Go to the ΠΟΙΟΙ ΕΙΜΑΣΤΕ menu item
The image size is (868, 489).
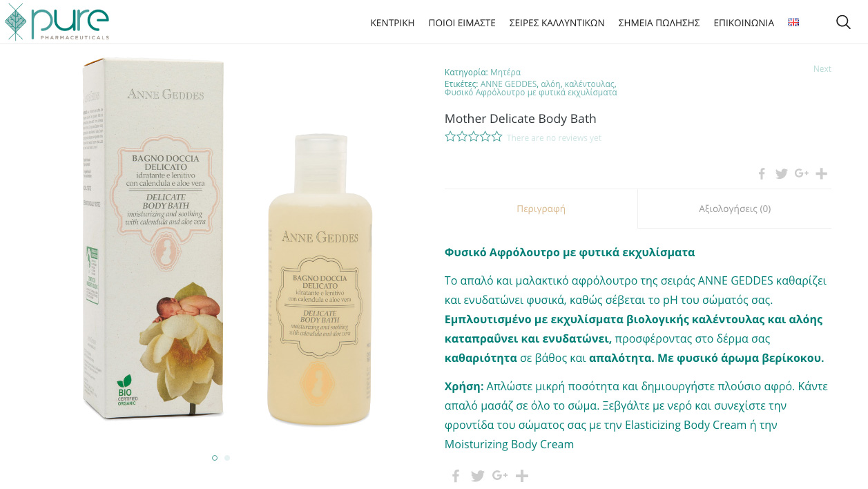coord(462,23)
